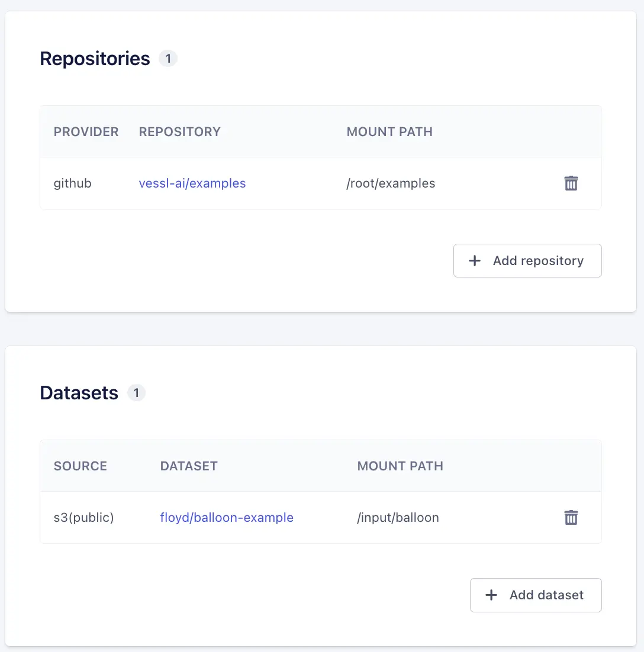This screenshot has width=644, height=652.
Task: Select the /input/balloon mount path text
Action: (x=398, y=518)
